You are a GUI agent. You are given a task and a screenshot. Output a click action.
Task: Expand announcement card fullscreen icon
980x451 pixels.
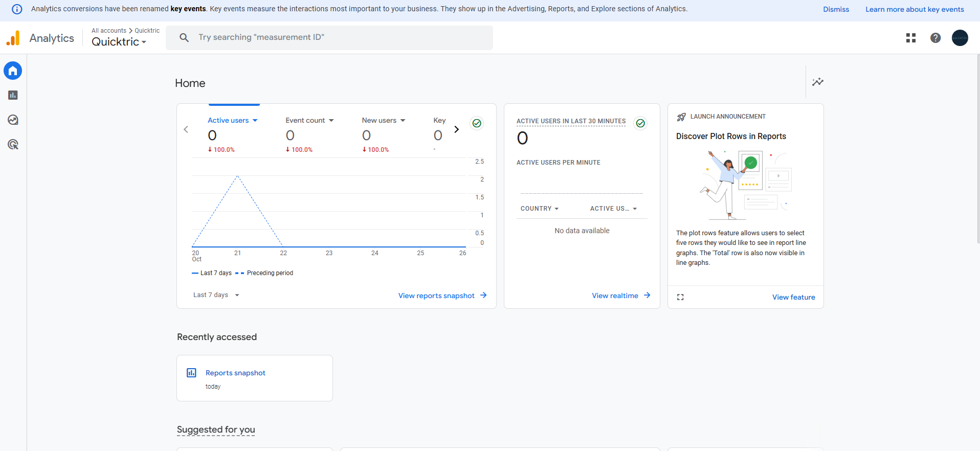(680, 297)
